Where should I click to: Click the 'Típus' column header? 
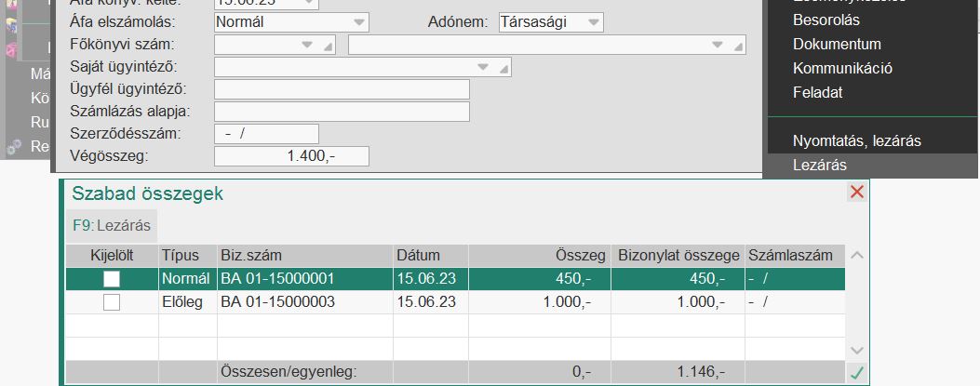(187, 256)
